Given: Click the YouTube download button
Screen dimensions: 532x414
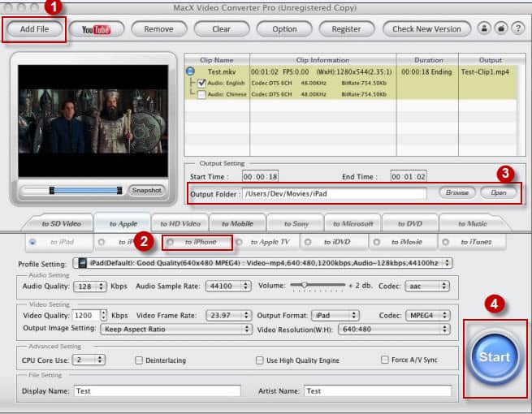Looking at the screenshot, I should pos(97,29).
